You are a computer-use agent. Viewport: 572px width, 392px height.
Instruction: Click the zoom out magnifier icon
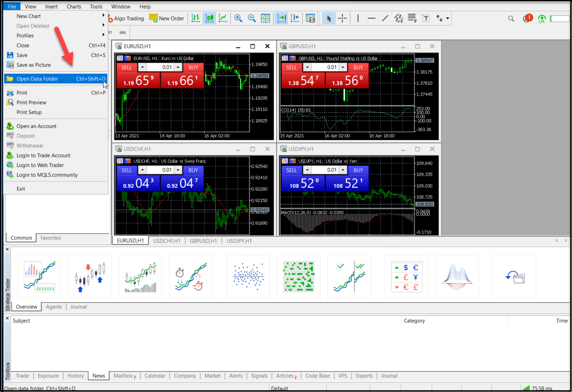[251, 18]
